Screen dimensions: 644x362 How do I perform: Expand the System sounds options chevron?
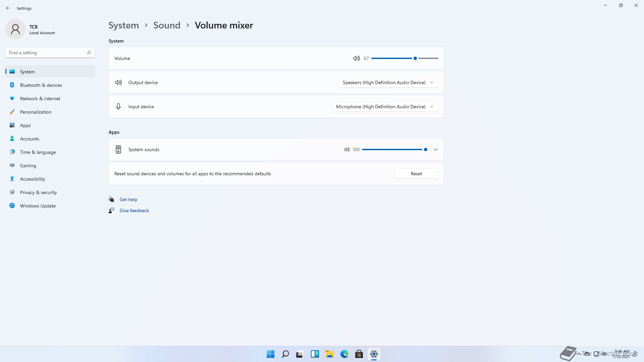[435, 149]
